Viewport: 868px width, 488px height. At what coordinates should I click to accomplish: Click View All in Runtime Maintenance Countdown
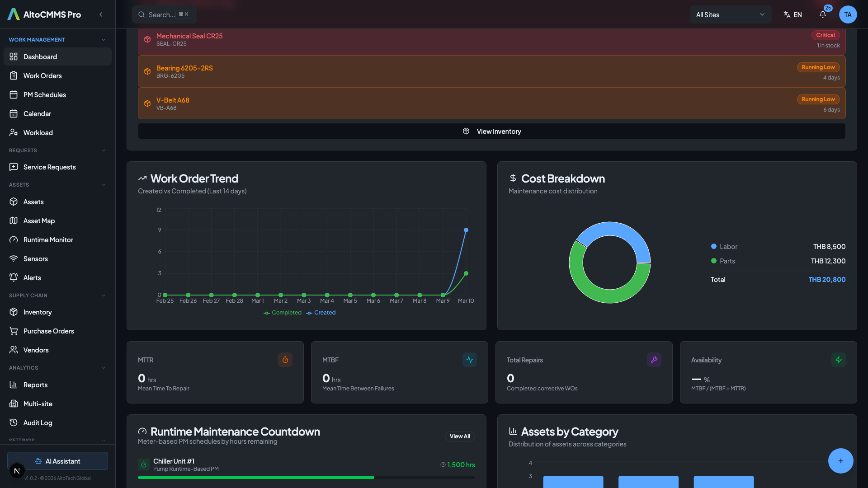pyautogui.click(x=459, y=436)
